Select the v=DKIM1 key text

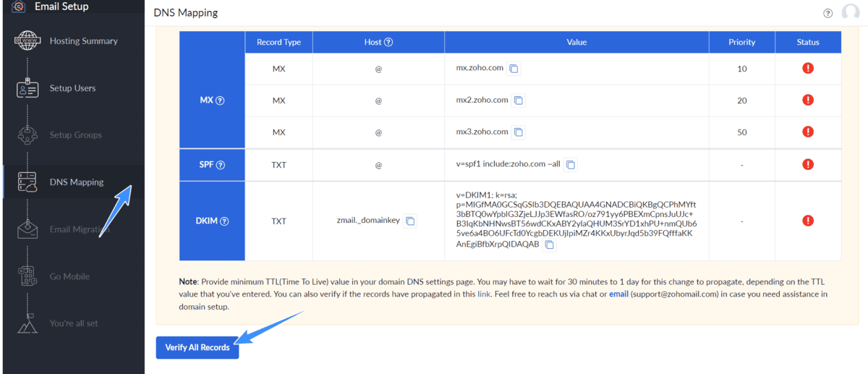(x=576, y=219)
